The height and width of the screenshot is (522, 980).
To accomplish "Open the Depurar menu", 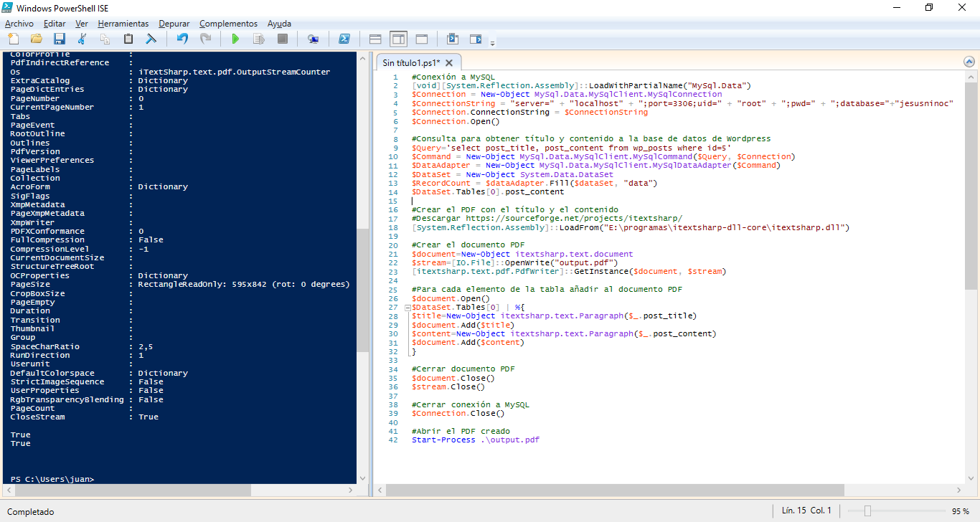I will (174, 24).
